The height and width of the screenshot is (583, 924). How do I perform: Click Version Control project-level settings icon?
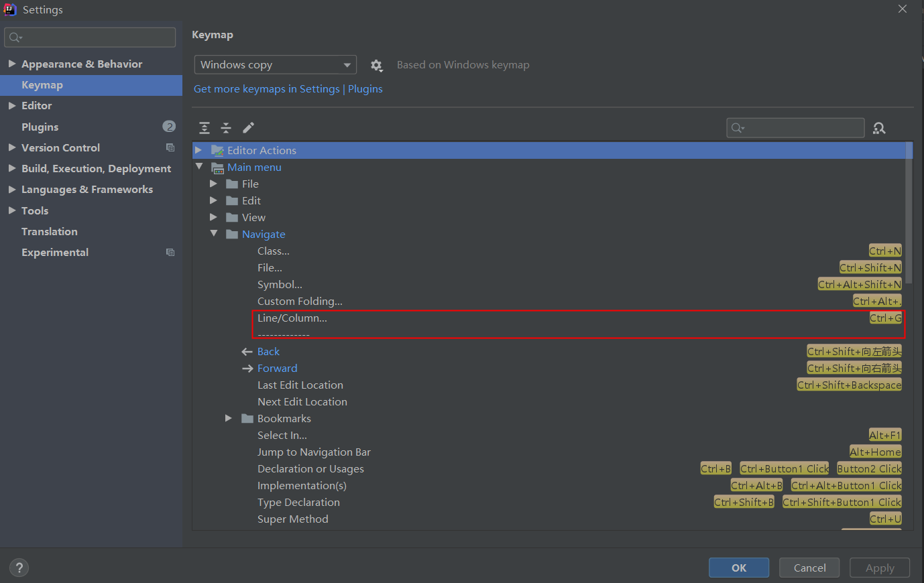[170, 147]
